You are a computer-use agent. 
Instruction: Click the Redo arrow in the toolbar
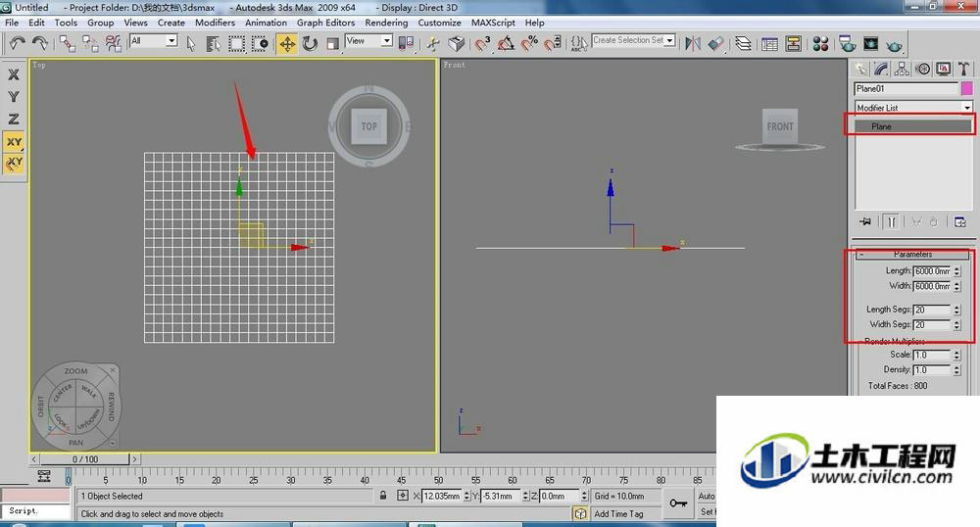40,43
